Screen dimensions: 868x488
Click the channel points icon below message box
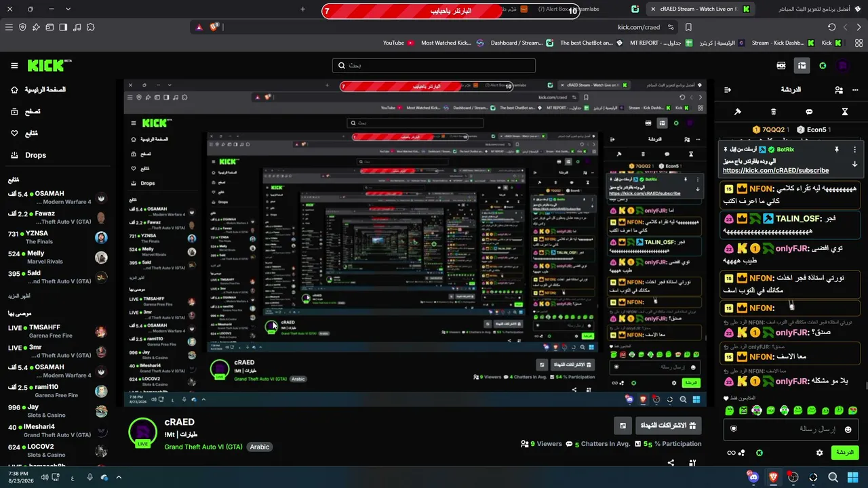(x=742, y=453)
